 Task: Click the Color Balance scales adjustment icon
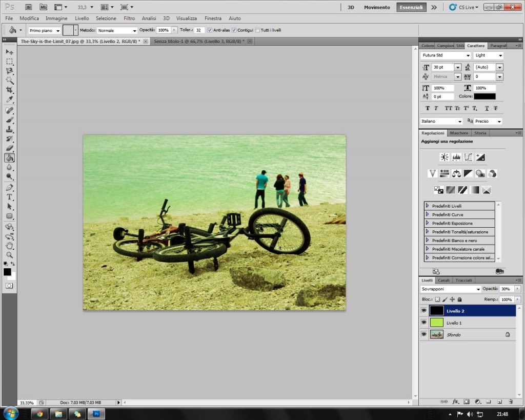coord(456,173)
